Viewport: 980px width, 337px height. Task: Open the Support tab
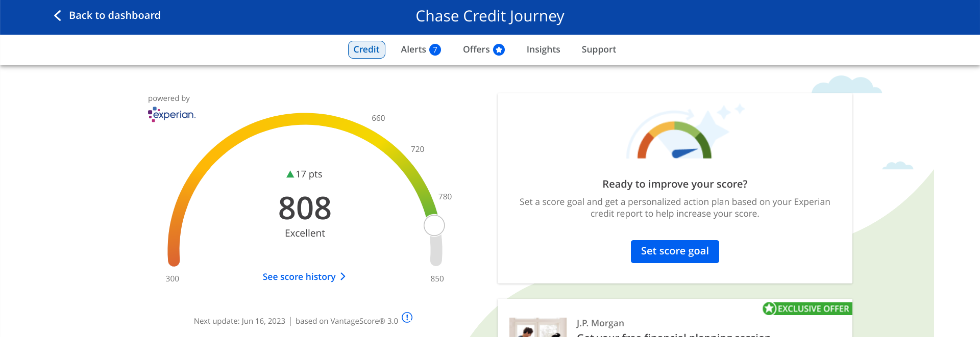tap(599, 49)
